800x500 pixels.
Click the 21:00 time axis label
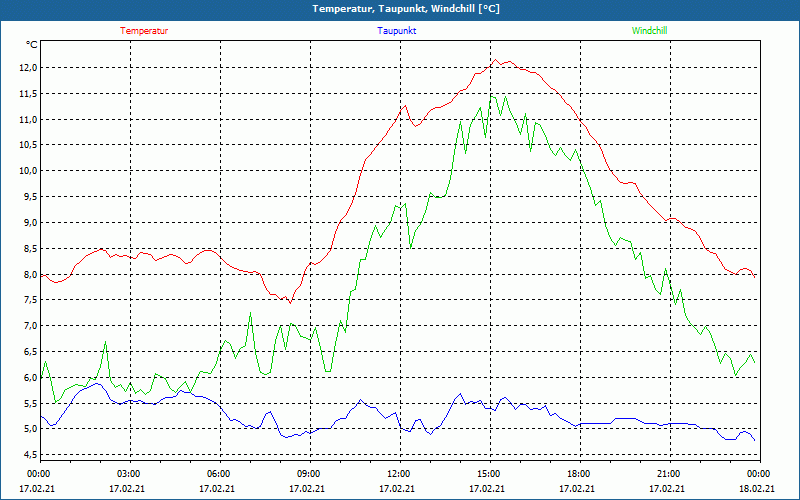(x=669, y=474)
